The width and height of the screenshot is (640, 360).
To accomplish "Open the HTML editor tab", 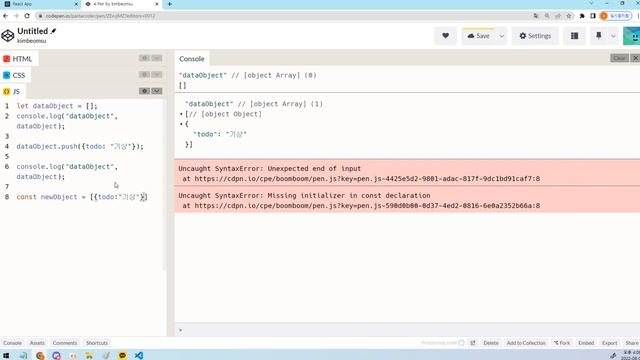I will [x=19, y=59].
